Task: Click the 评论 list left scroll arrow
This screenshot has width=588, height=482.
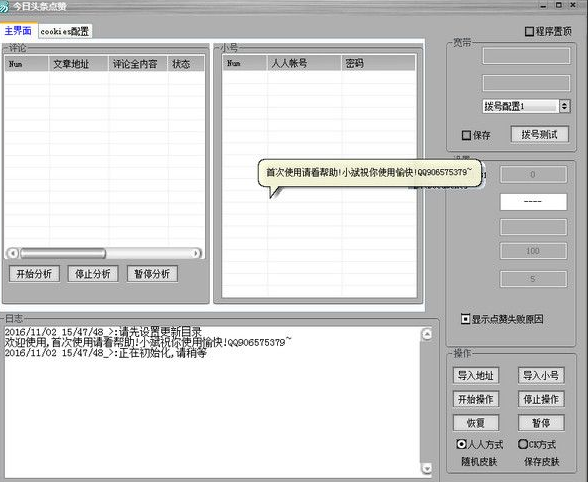Action: [x=12, y=254]
